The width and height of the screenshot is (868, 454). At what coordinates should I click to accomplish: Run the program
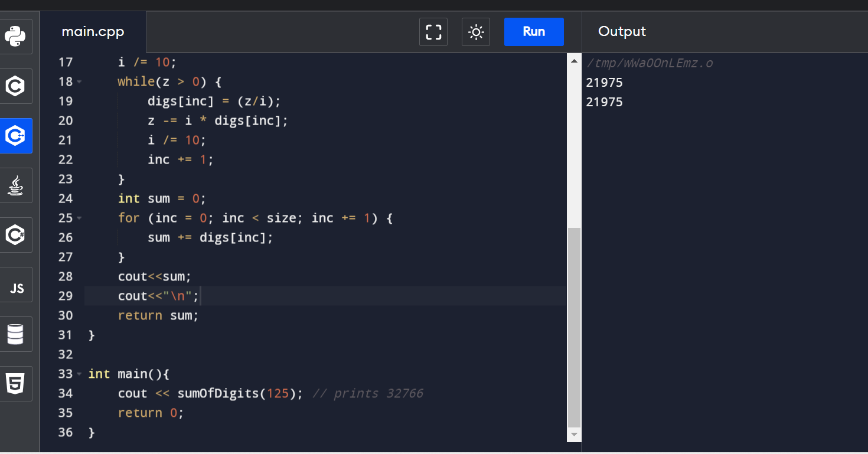(534, 32)
